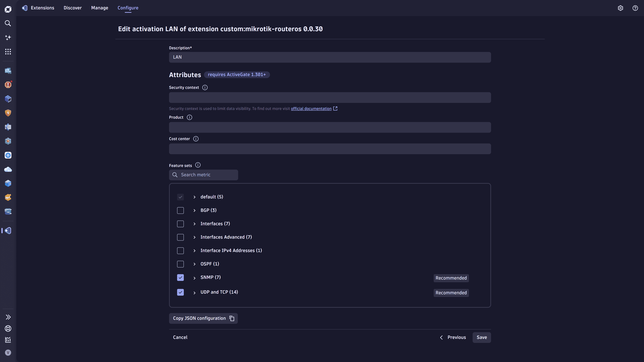Uncheck the UDP and TCP feature set
Image resolution: width=644 pixels, height=362 pixels.
click(180, 292)
